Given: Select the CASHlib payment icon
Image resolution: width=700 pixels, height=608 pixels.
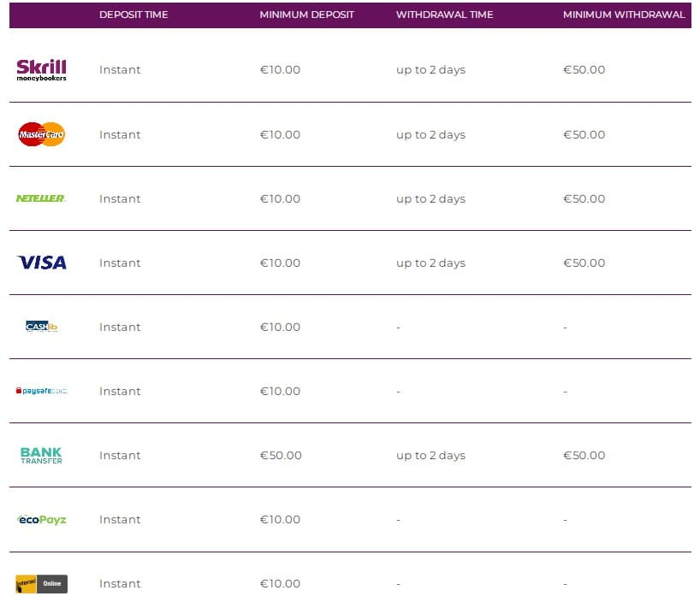Looking at the screenshot, I should point(41,327).
